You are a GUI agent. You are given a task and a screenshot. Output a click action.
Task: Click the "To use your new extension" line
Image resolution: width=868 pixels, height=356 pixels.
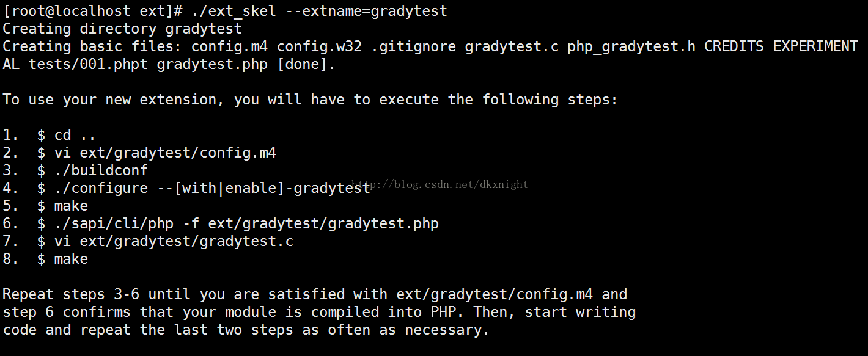[x=310, y=100]
